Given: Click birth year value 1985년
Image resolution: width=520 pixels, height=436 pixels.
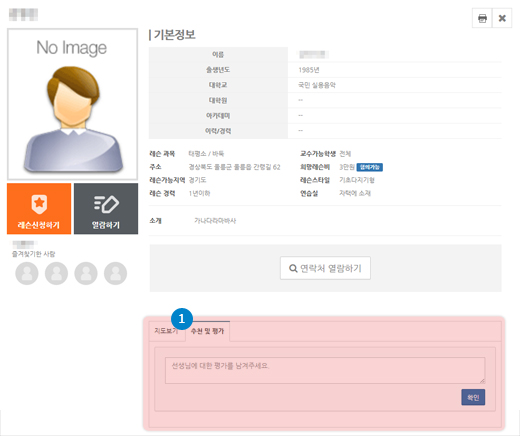Looking at the screenshot, I should 309,70.
